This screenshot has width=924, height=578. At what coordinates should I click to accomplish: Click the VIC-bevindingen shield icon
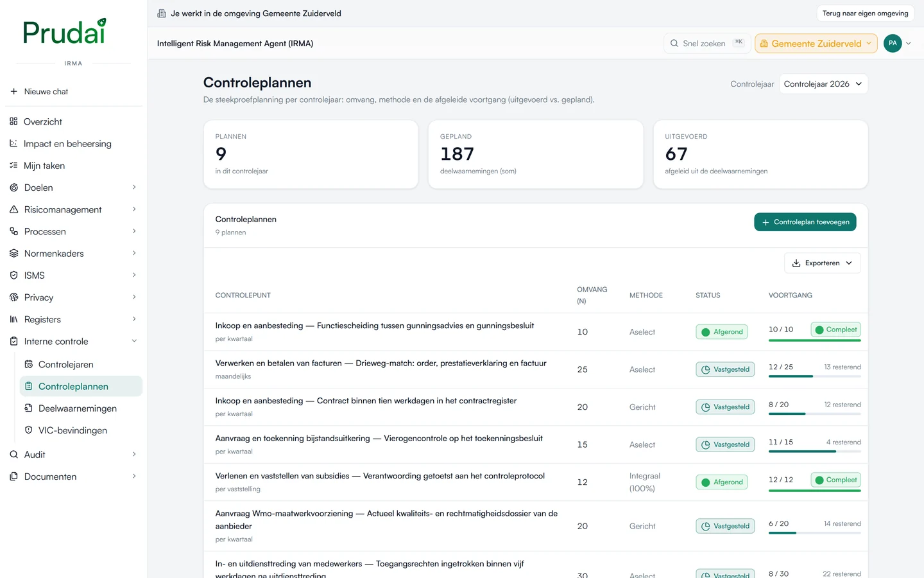click(x=28, y=430)
